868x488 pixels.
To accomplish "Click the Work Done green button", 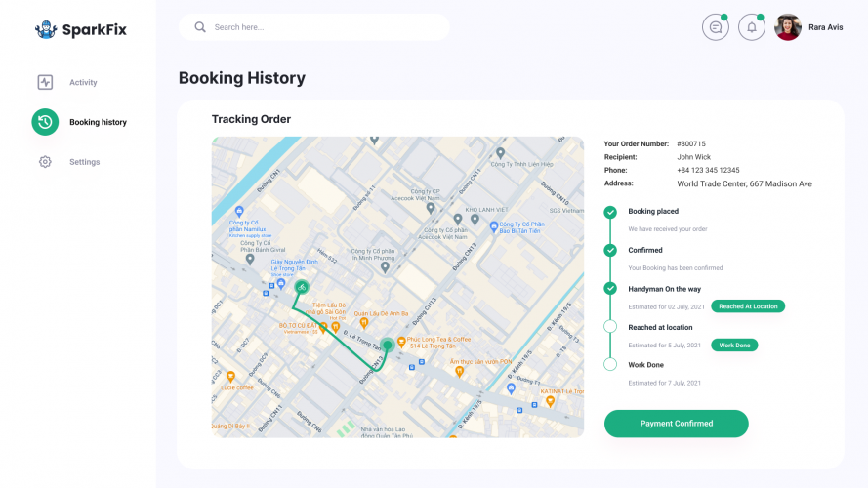I will click(734, 346).
